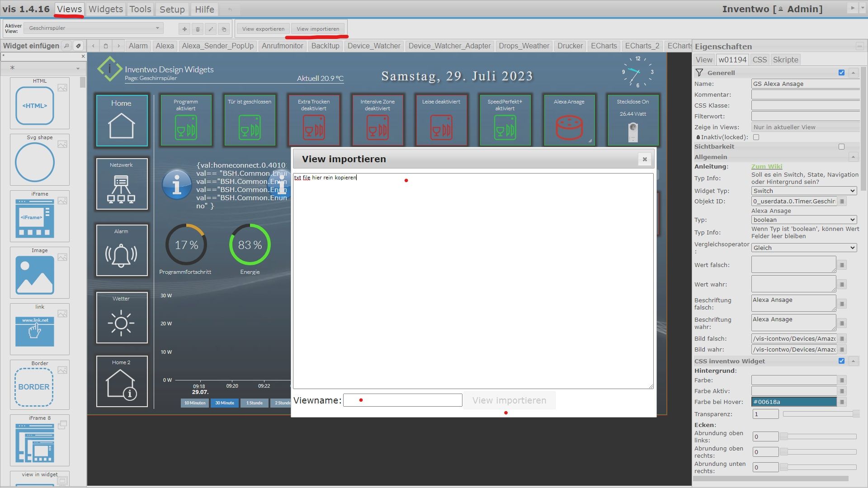The height and width of the screenshot is (488, 868).
Task: Open the Vergleichsoperator Gleich dropdown
Action: pos(804,248)
